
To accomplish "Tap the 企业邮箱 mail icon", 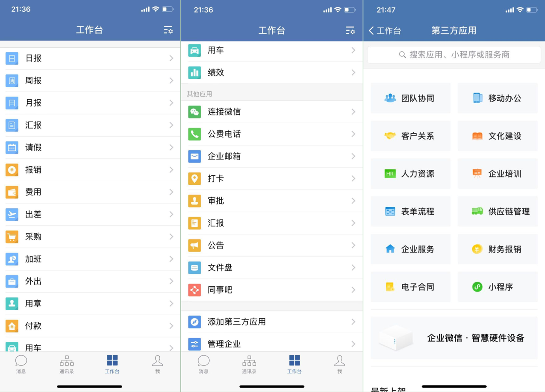I will [195, 156].
